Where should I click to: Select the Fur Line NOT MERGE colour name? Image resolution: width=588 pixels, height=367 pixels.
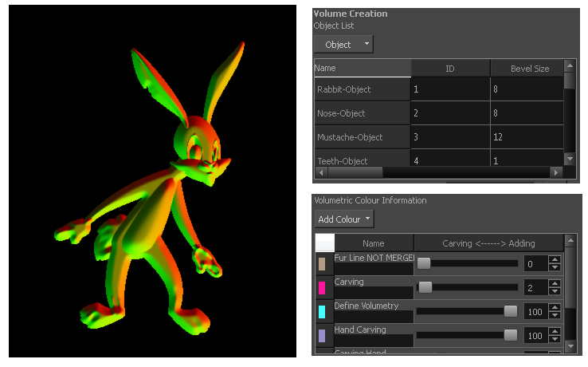(374, 258)
